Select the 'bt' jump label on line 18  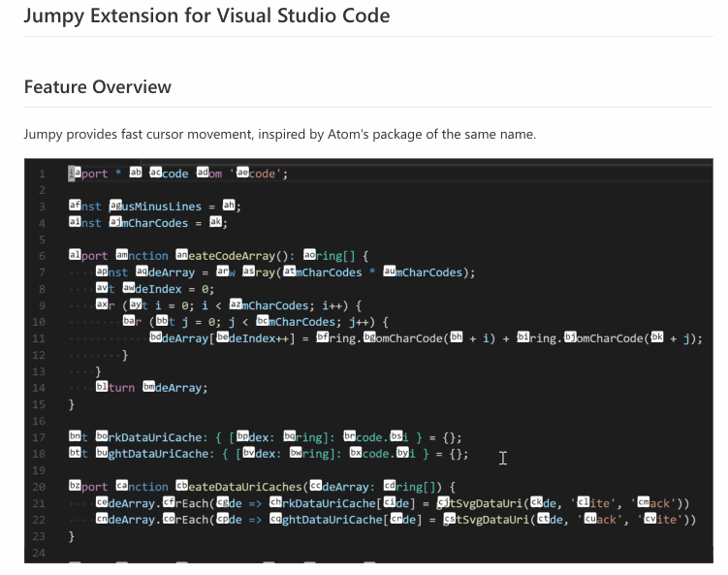76,454
